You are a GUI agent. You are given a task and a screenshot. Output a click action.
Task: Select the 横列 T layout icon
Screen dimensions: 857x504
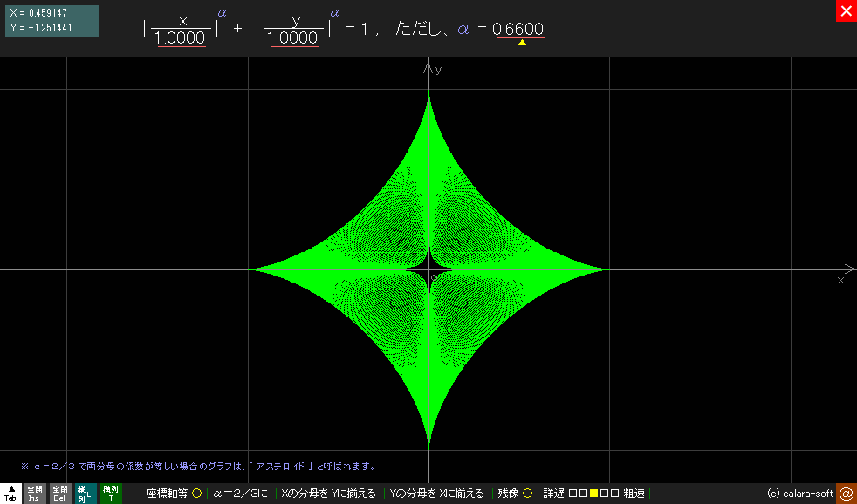[110, 494]
